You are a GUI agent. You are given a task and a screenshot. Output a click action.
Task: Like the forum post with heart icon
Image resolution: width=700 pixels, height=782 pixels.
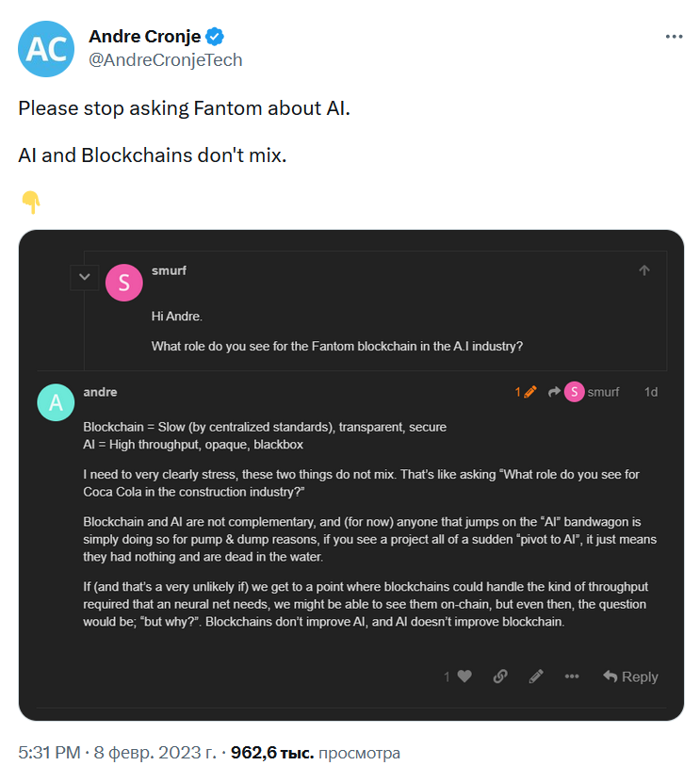464,676
